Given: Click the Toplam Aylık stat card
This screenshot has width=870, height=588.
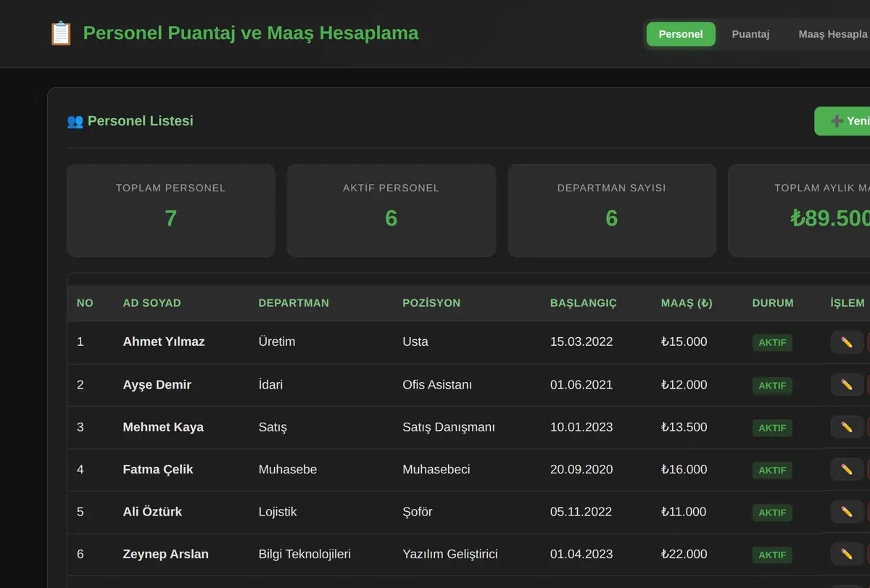Looking at the screenshot, I should (x=799, y=210).
